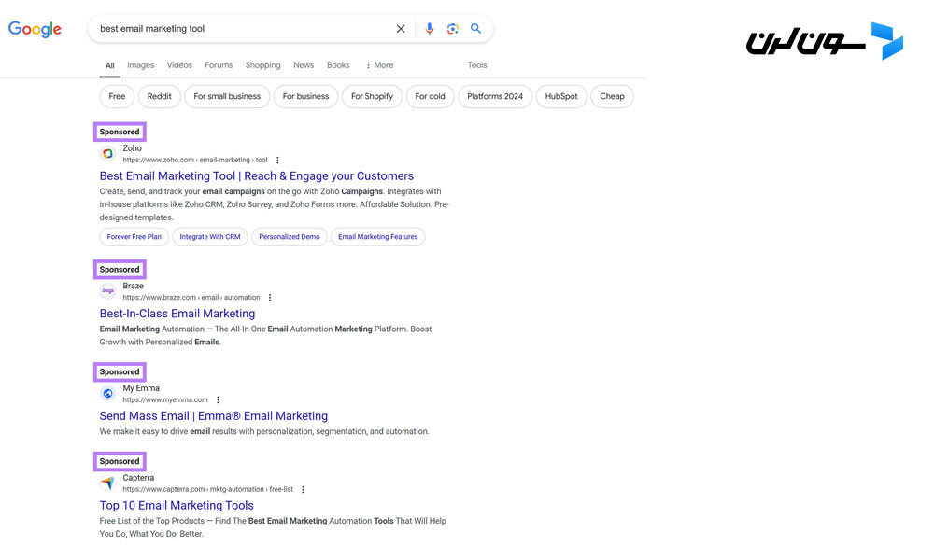934x560 pixels.
Task: Open the three-dot menu beside the Zoho URL
Action: [277, 161]
